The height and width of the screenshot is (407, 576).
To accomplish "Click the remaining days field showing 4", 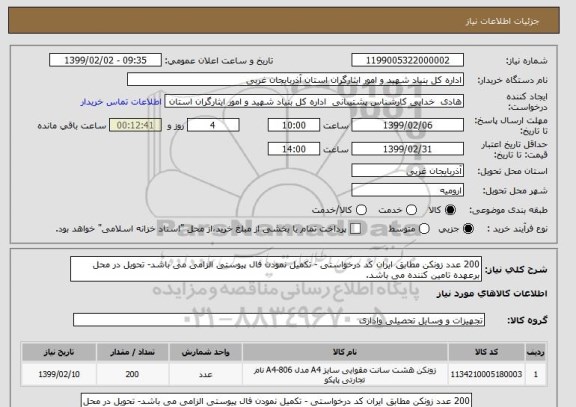I will (x=213, y=125).
